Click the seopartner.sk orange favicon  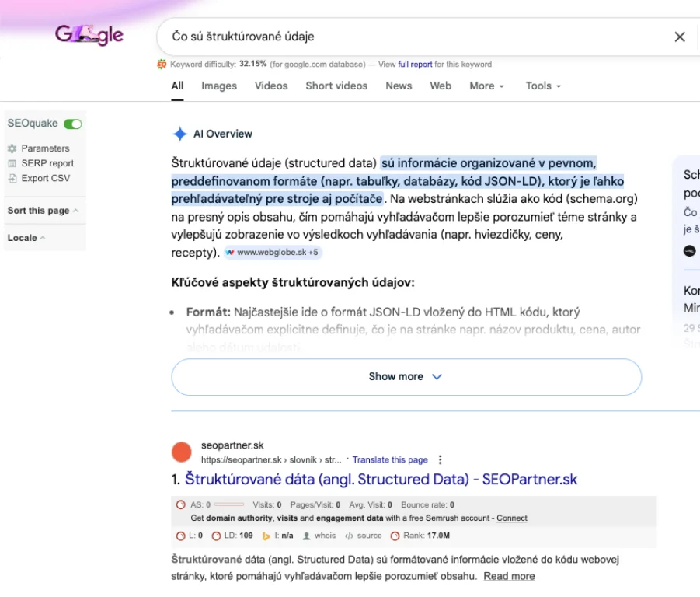[181, 452]
